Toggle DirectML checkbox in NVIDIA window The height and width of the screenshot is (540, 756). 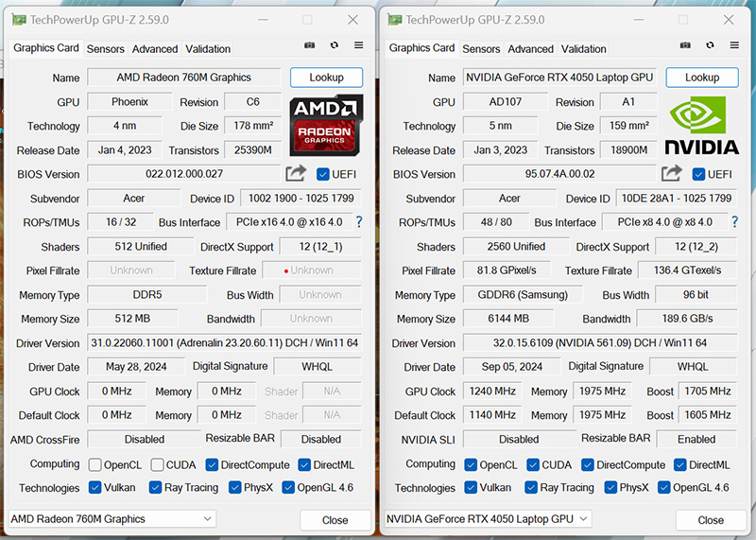click(x=679, y=464)
